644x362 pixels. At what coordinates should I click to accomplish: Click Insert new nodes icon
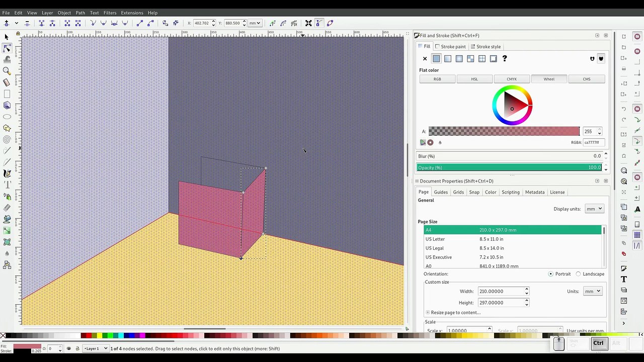tap(7, 23)
